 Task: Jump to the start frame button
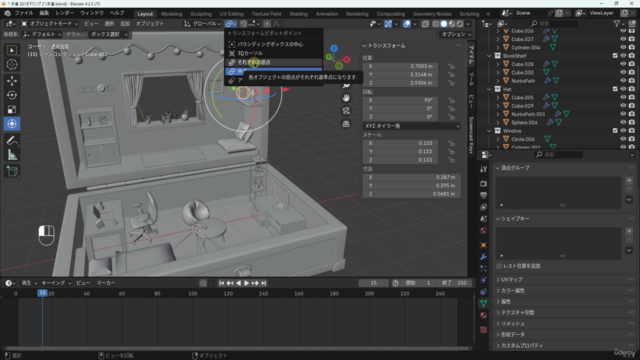(221, 283)
